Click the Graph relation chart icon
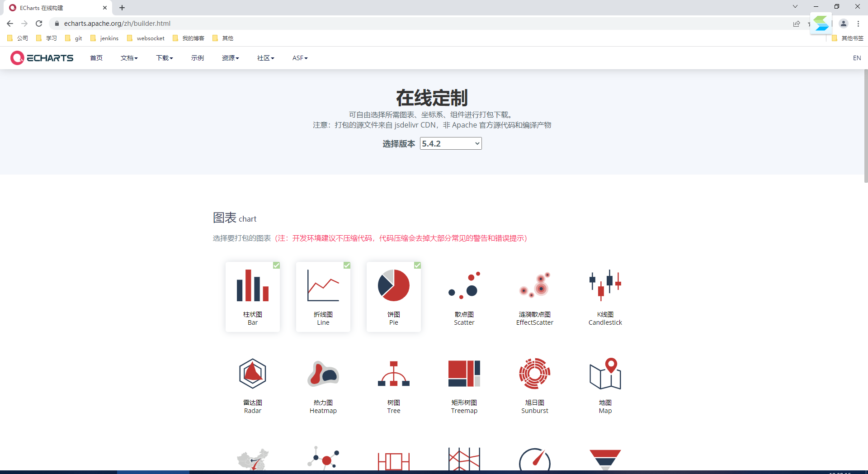Viewport: 868px width, 474px height. click(323, 459)
